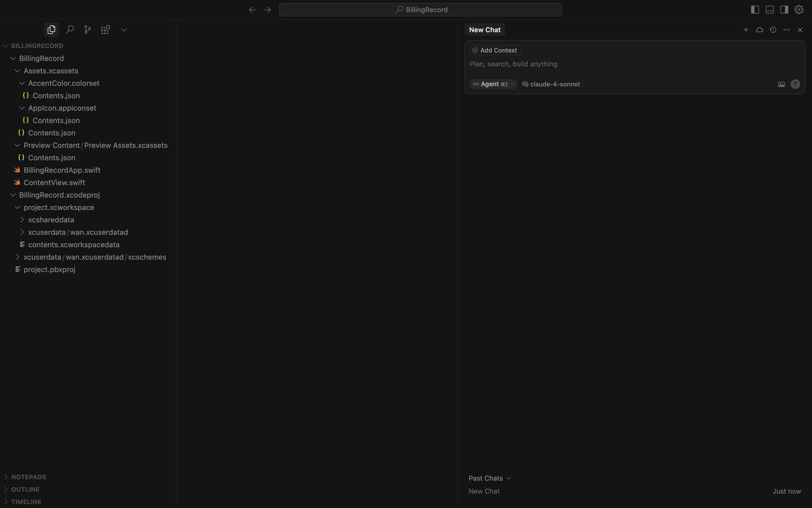This screenshot has width=812, height=508.
Task: Collapse the AccentColor.colorset folder
Action: [89, 83]
